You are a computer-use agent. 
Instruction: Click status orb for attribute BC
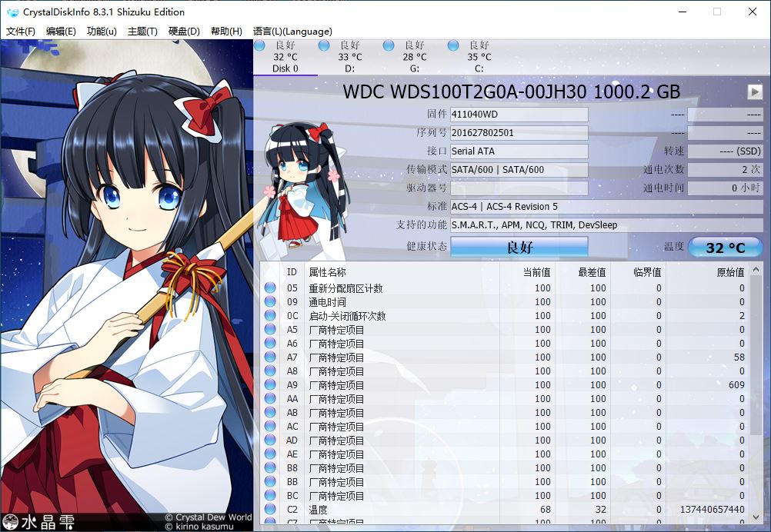[270, 495]
